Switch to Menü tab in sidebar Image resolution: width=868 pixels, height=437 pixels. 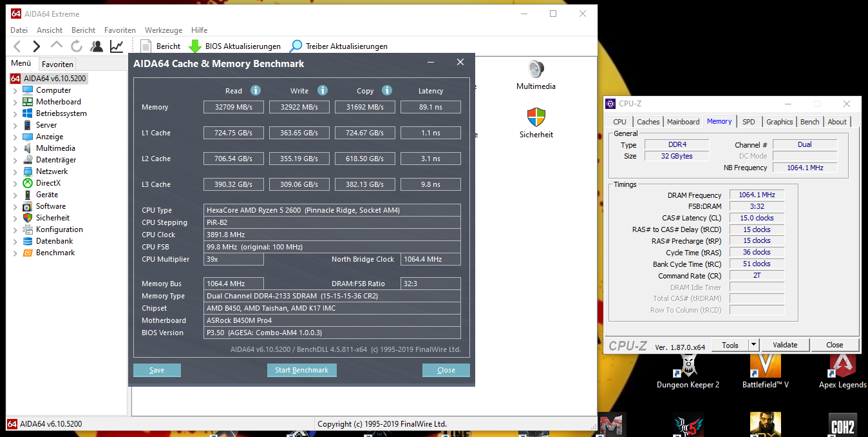[x=21, y=63]
